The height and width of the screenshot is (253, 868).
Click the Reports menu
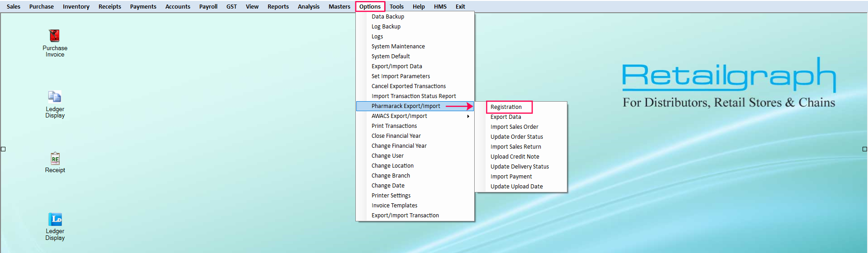click(x=278, y=7)
